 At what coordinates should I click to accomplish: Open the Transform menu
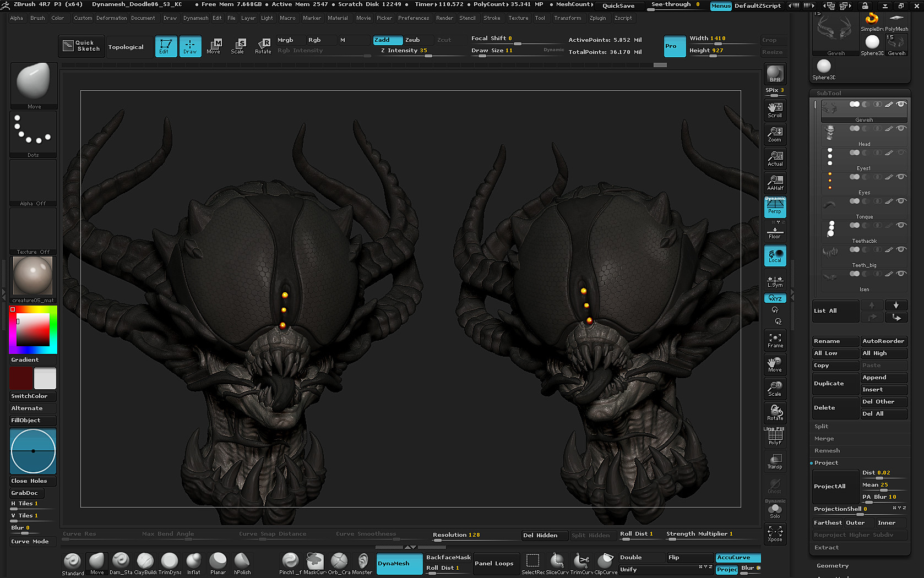pyautogui.click(x=567, y=18)
